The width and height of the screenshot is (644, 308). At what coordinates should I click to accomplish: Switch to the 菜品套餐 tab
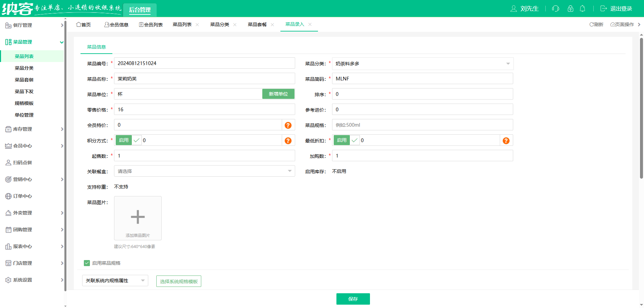[257, 24]
